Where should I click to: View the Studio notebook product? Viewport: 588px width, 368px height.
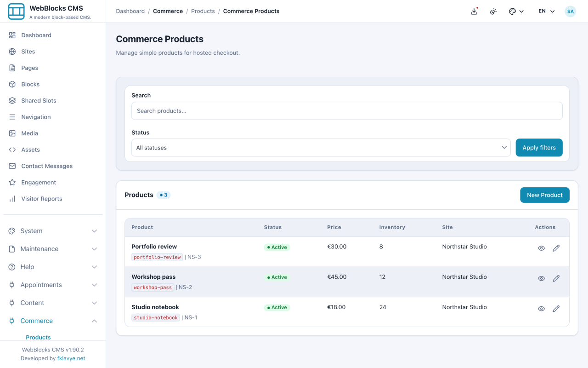coord(542,309)
